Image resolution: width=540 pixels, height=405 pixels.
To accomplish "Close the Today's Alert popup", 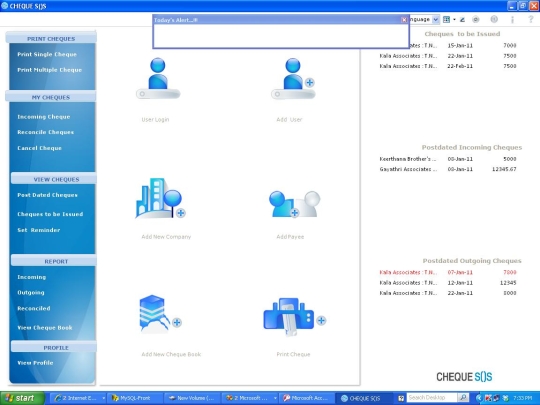I will pyautogui.click(x=404, y=20).
